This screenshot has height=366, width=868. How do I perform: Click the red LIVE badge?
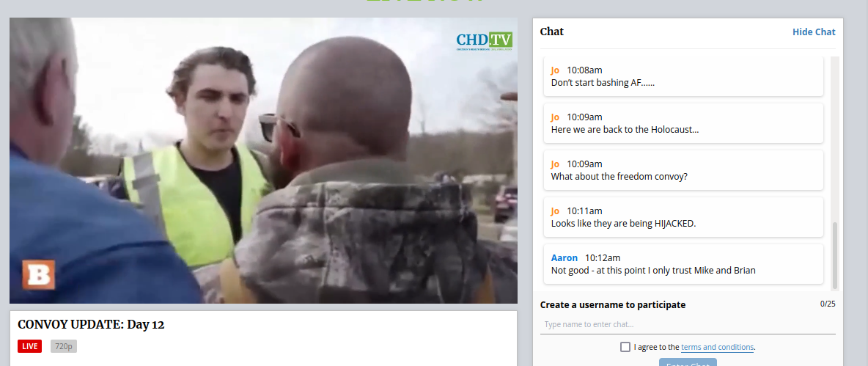(x=29, y=346)
